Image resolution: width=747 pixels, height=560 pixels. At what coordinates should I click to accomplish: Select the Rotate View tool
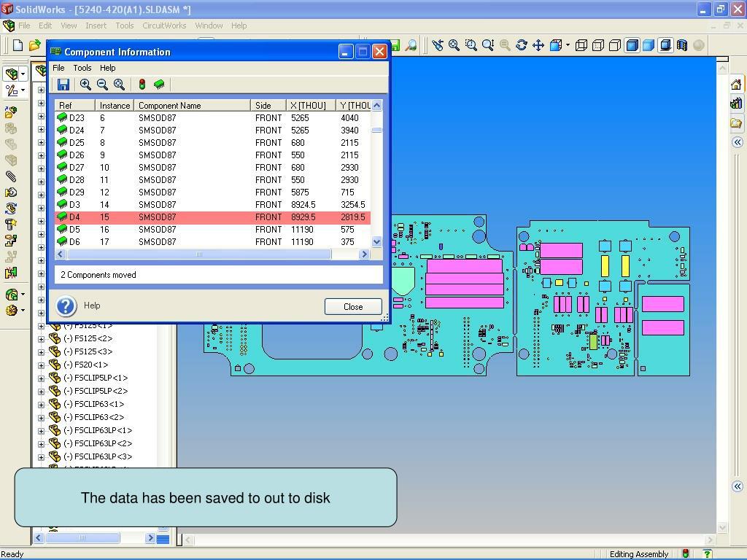point(522,45)
